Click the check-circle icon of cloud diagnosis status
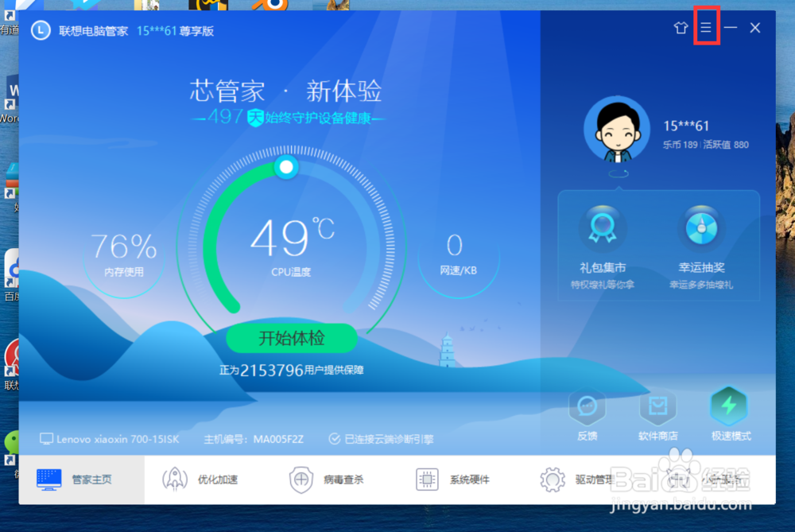The height and width of the screenshot is (532, 795). click(334, 439)
